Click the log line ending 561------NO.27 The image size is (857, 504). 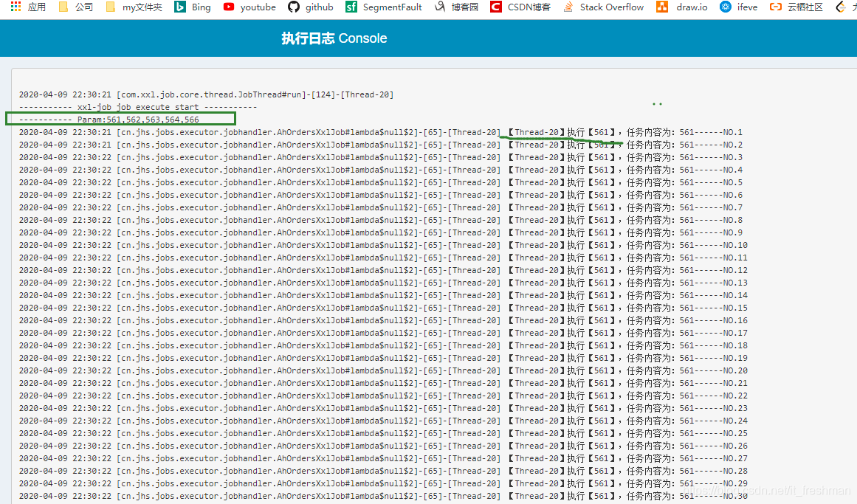tap(383, 459)
